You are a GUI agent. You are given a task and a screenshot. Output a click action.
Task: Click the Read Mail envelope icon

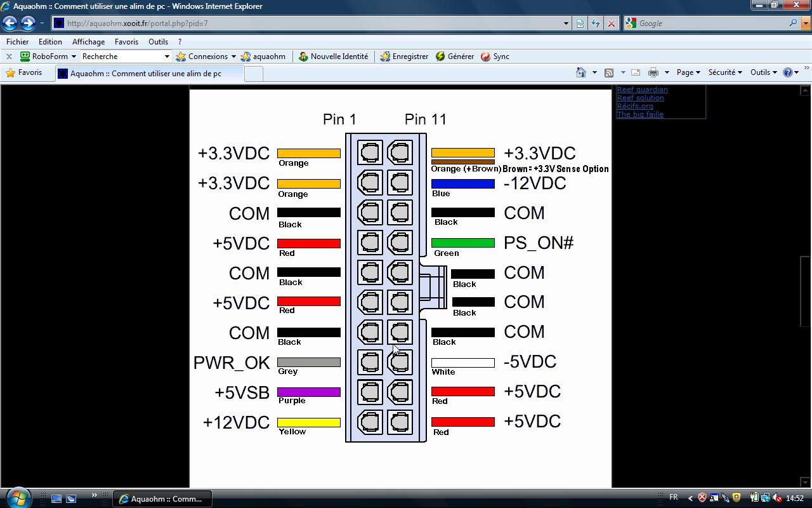click(x=636, y=72)
